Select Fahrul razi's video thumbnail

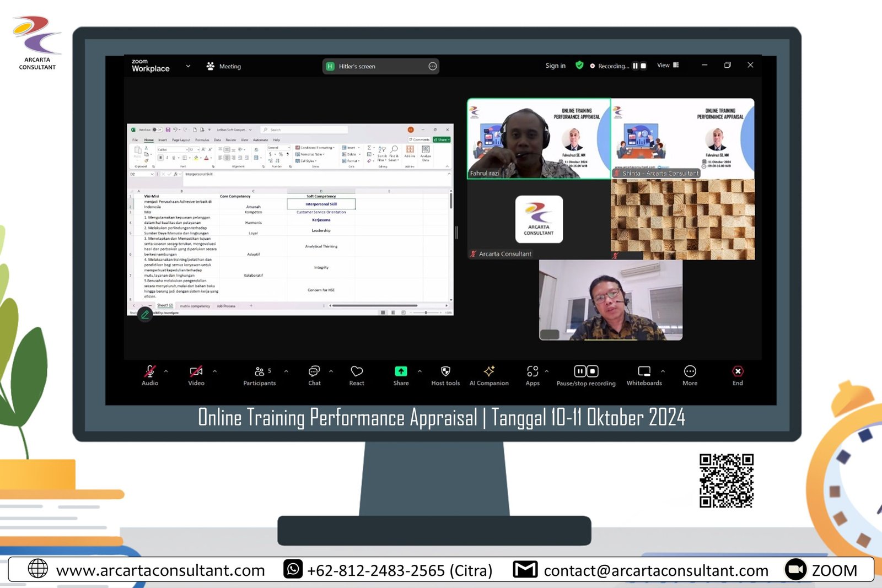pos(539,138)
